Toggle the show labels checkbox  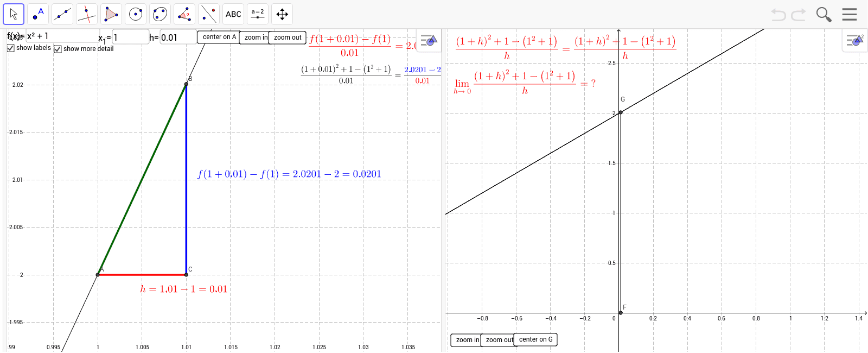point(10,48)
